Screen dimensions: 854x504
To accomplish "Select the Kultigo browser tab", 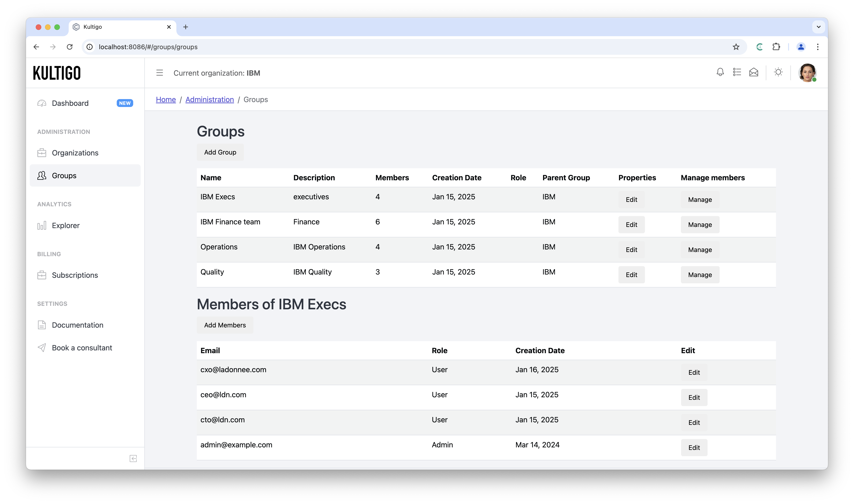I will coord(123,27).
